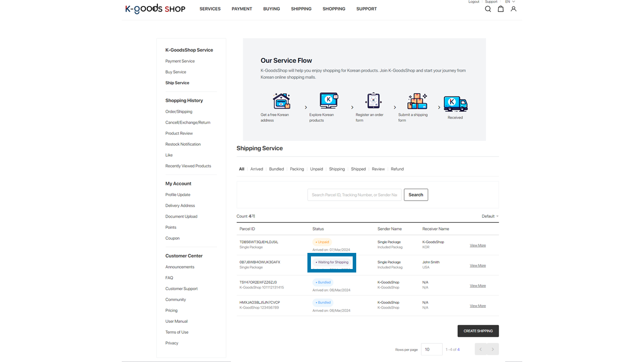Click View More for John Smith parcel
This screenshot has height=362, width=644.
(477, 265)
